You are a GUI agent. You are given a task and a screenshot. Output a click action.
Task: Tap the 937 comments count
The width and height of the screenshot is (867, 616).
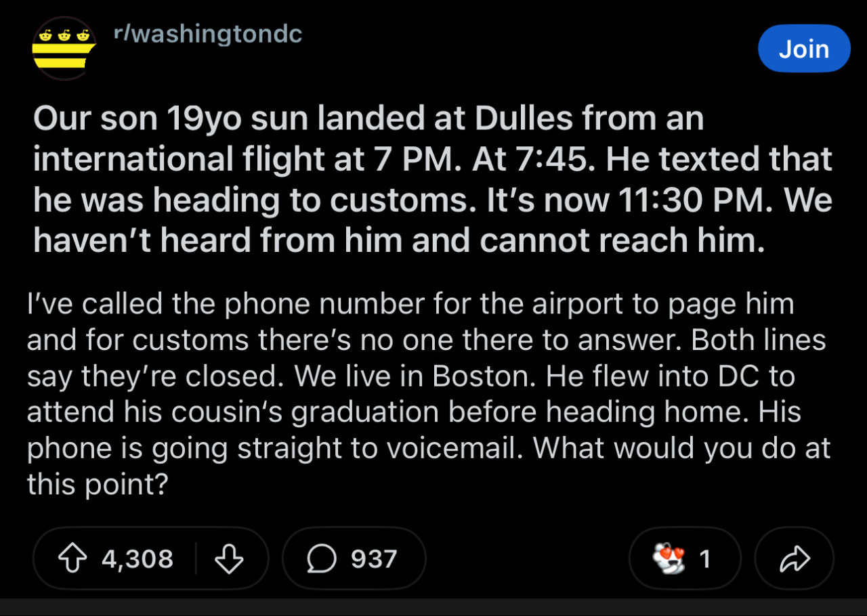(374, 559)
